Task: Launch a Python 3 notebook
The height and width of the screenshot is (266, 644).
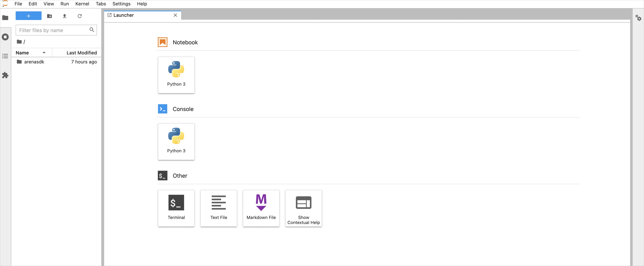Action: pos(176,75)
